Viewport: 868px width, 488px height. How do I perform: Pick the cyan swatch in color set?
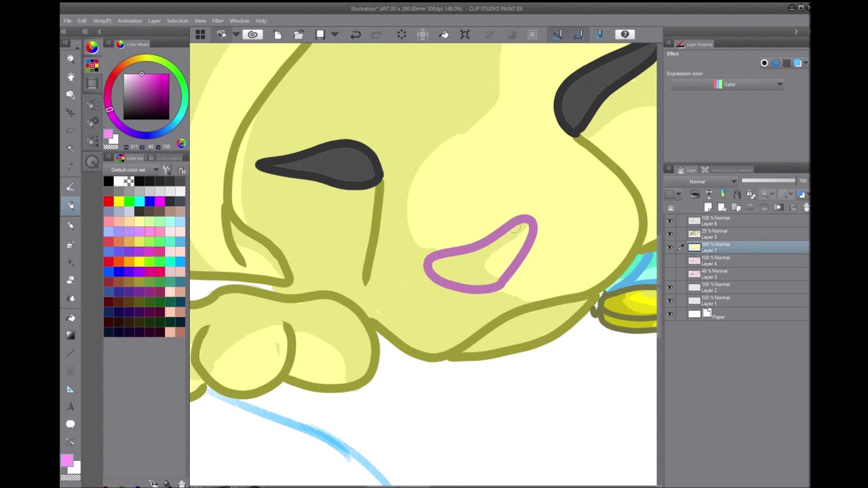(139, 201)
